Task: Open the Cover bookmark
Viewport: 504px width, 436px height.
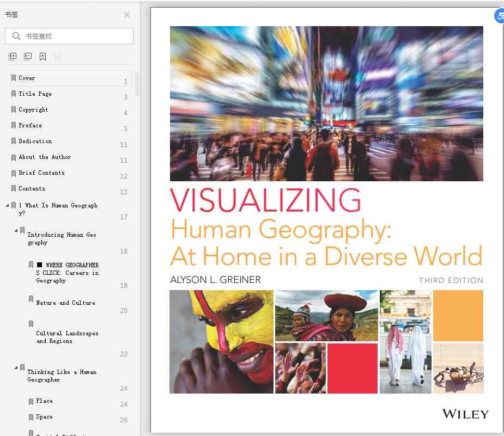Action: (x=27, y=78)
